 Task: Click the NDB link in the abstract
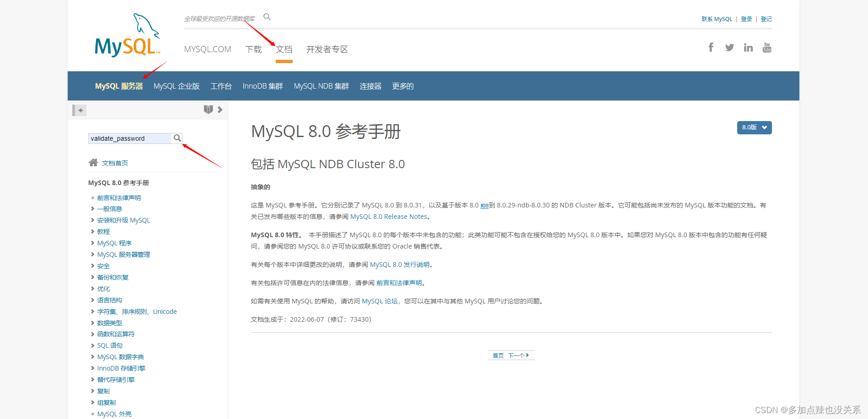click(484, 206)
